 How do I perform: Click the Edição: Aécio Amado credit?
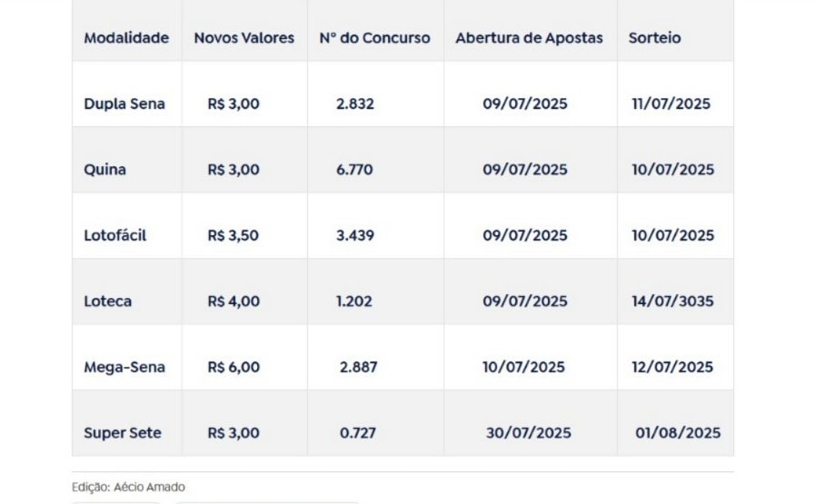click(128, 488)
